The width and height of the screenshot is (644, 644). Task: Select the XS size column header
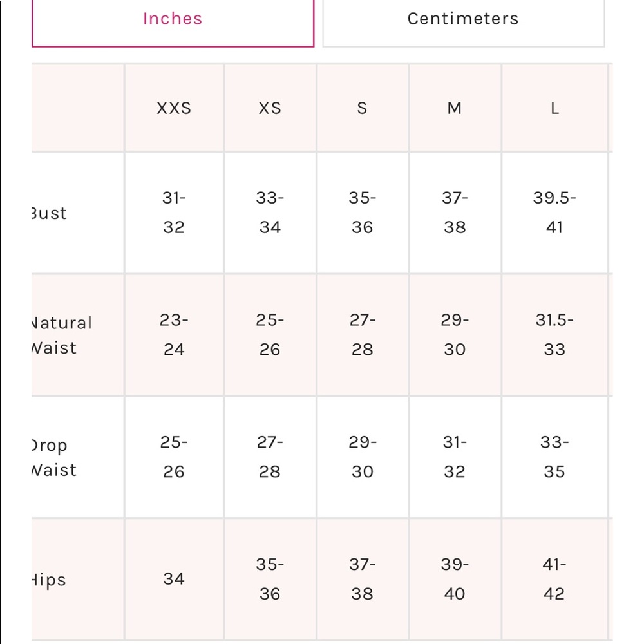click(270, 108)
